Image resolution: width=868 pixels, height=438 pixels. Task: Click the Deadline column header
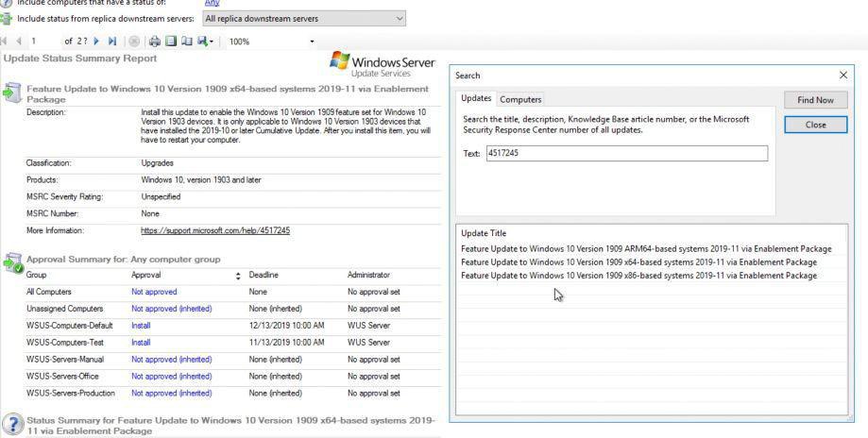264,275
